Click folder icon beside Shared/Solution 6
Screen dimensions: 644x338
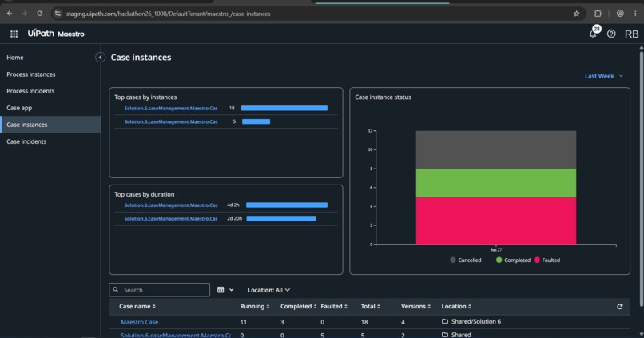[445, 321]
